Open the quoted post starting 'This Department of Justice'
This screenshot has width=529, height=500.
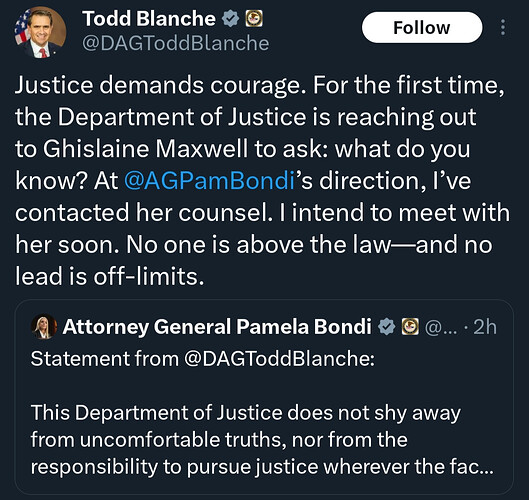pyautogui.click(x=264, y=397)
